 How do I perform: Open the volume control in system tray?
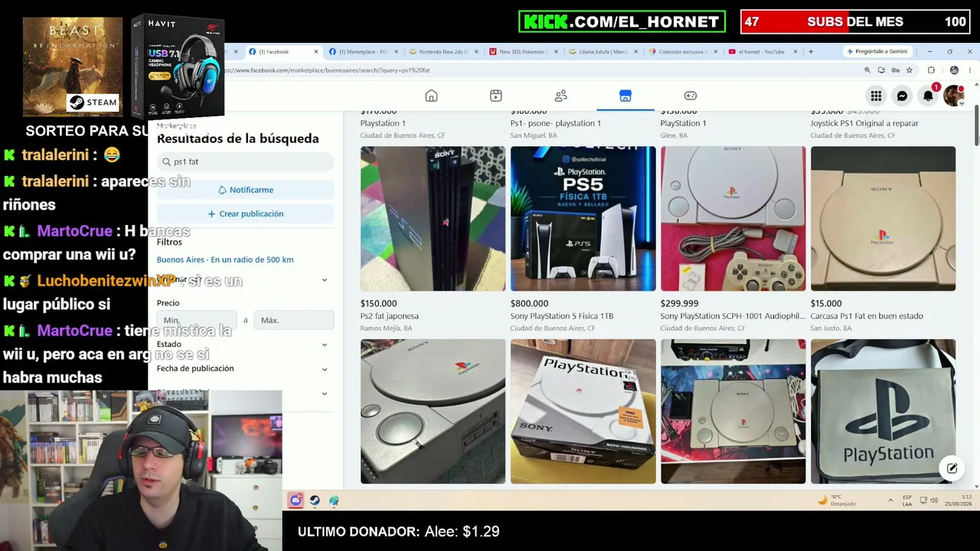click(x=933, y=500)
